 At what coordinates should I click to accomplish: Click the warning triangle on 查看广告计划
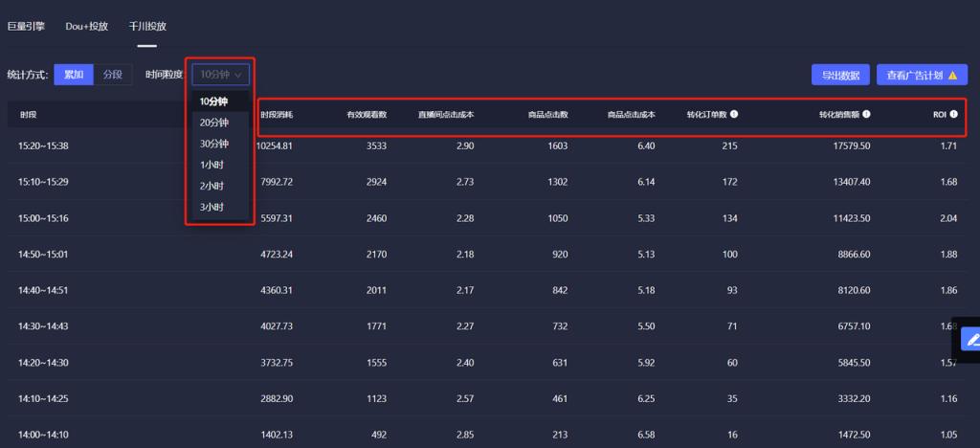click(x=952, y=75)
